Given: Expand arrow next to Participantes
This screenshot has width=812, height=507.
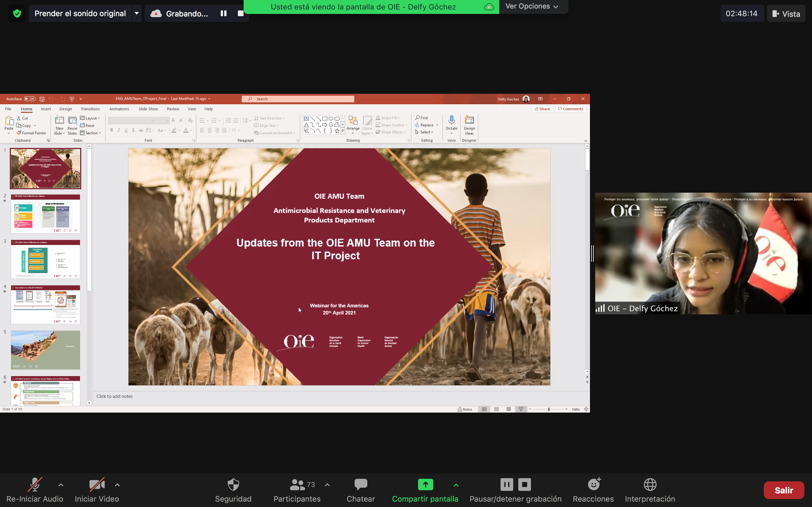Looking at the screenshot, I should [327, 485].
